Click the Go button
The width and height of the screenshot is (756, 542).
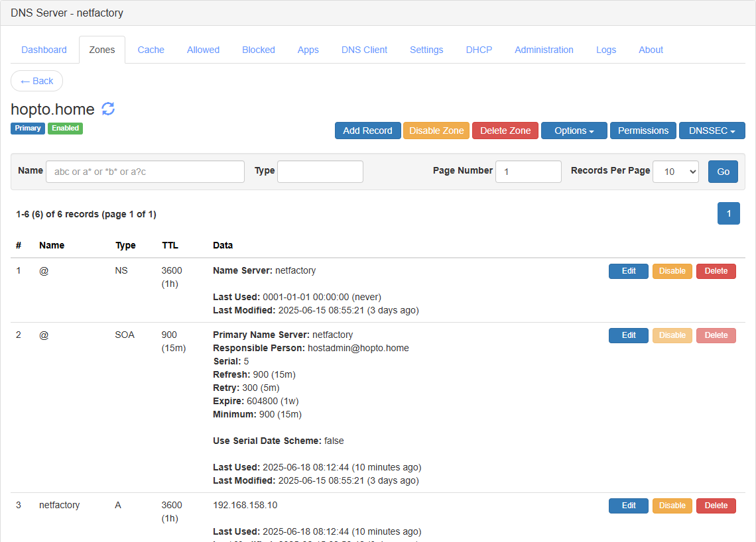coord(723,172)
